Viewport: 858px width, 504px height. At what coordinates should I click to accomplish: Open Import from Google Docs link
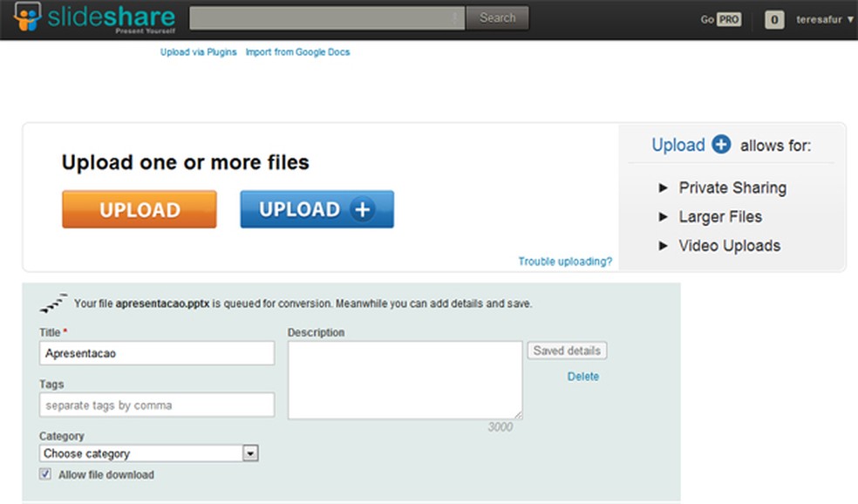pyautogui.click(x=297, y=52)
